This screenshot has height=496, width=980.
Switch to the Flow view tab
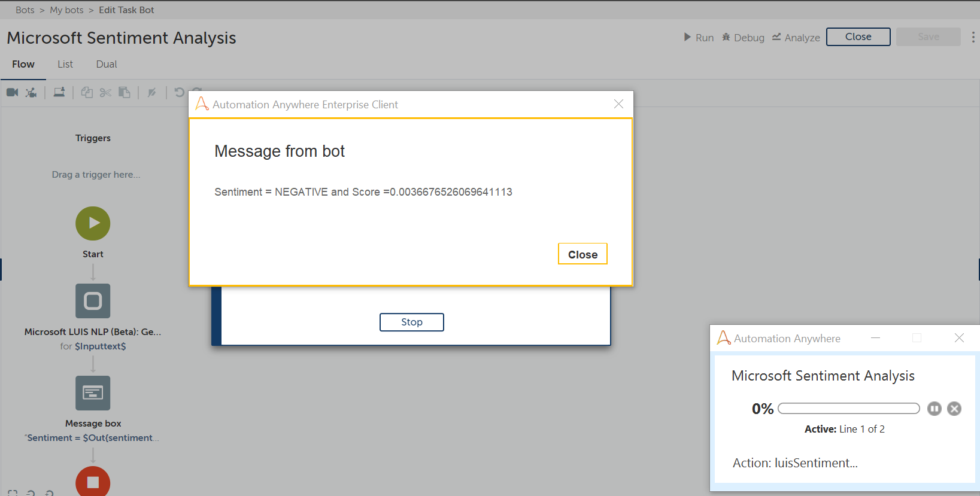pos(23,65)
